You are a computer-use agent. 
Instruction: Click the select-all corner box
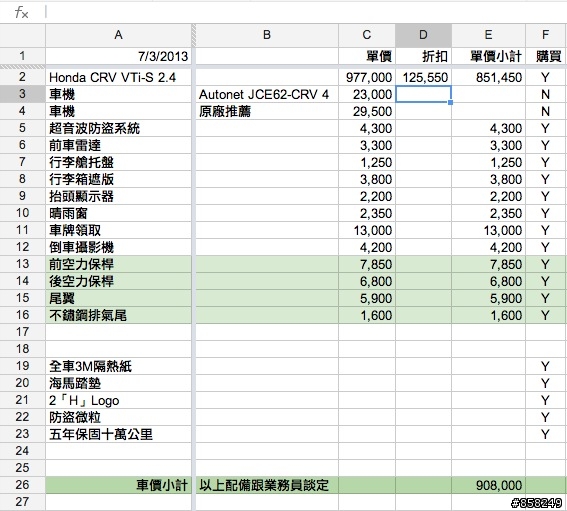(x=22, y=35)
